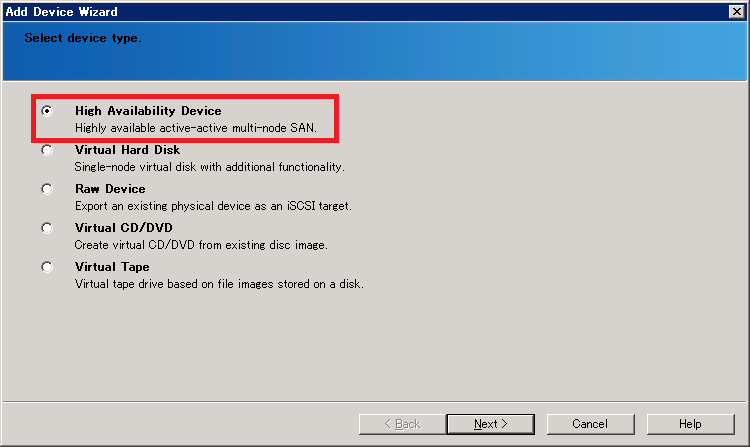This screenshot has height=447, width=750.
Task: Click the Virtual Tape label text
Action: click(112, 267)
